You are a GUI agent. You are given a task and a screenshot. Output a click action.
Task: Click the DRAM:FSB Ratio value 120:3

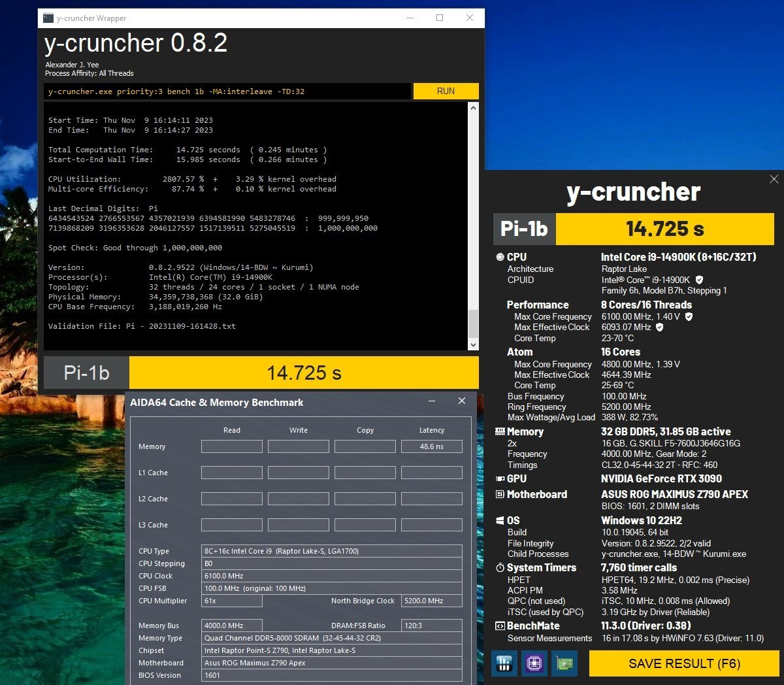(x=432, y=626)
